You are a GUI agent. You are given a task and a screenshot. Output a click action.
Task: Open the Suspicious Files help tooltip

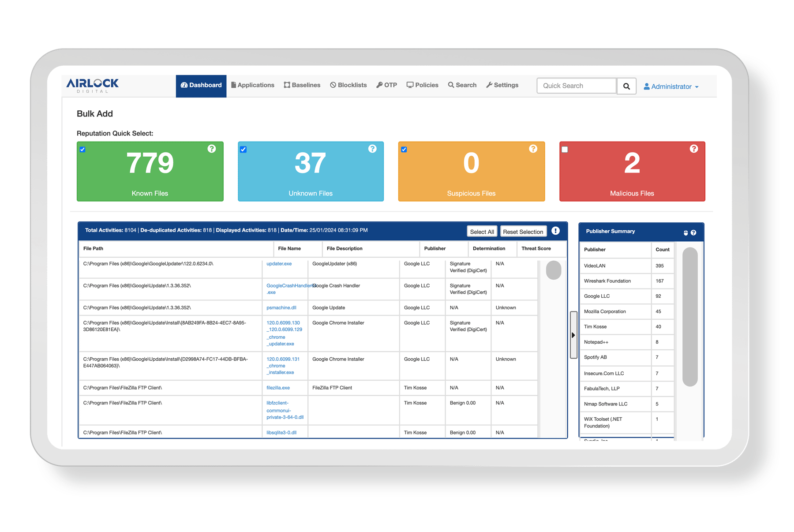click(533, 149)
